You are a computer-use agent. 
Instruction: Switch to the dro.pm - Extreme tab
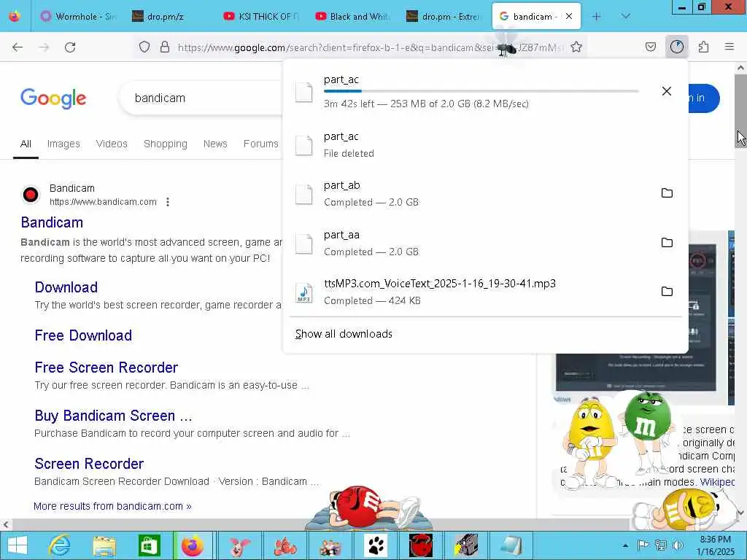click(446, 16)
